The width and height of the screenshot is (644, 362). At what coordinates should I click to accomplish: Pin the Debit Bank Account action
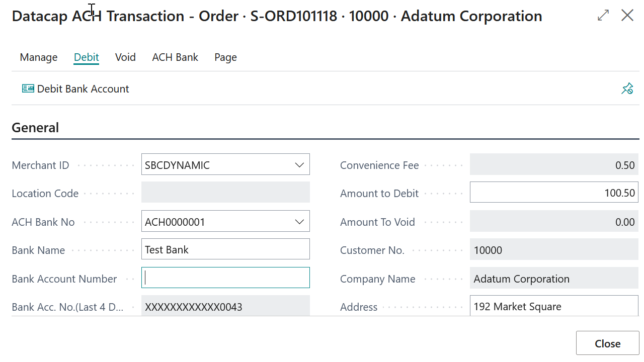click(627, 88)
